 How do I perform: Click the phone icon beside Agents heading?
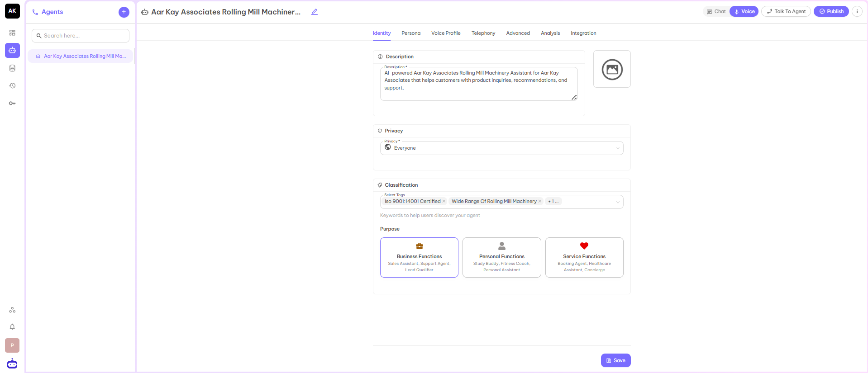35,12
